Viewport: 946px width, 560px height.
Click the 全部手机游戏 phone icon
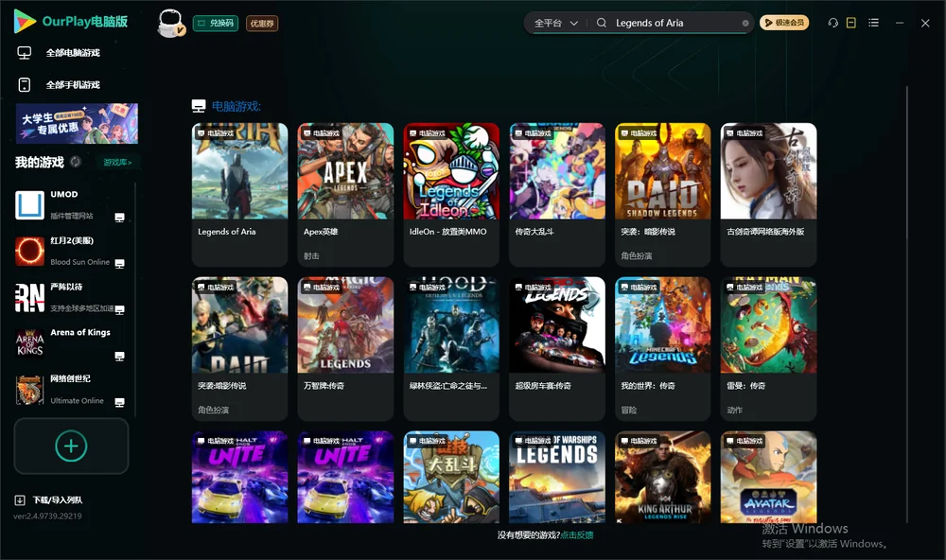[x=25, y=84]
